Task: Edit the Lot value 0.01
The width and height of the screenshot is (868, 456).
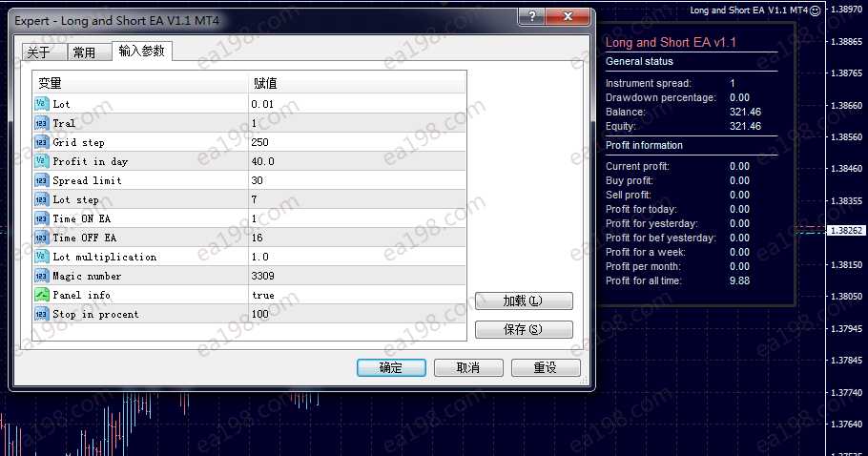Action: (357, 104)
